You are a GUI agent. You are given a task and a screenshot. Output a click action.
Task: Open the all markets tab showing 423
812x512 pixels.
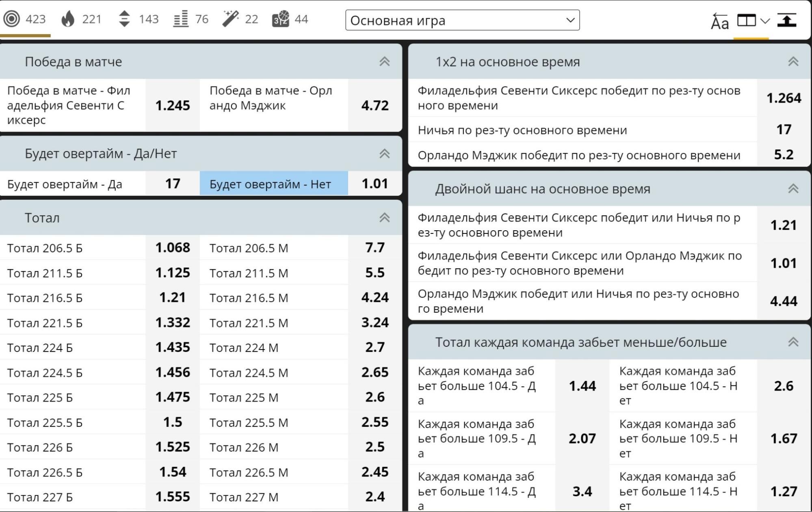click(x=25, y=19)
